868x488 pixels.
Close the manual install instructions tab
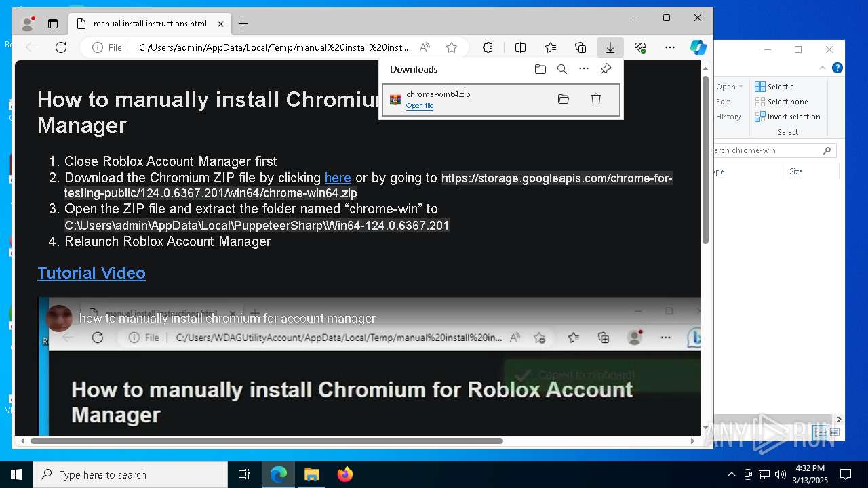(x=220, y=24)
